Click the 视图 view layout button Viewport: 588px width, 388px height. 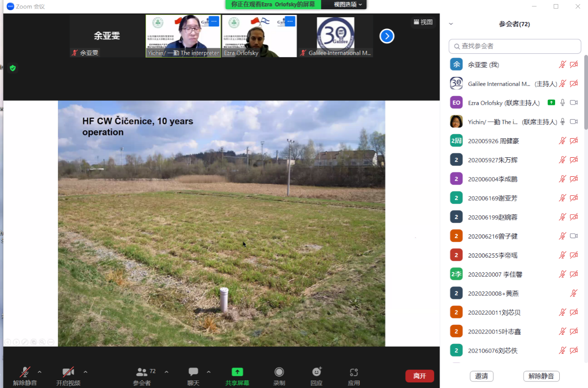423,22
